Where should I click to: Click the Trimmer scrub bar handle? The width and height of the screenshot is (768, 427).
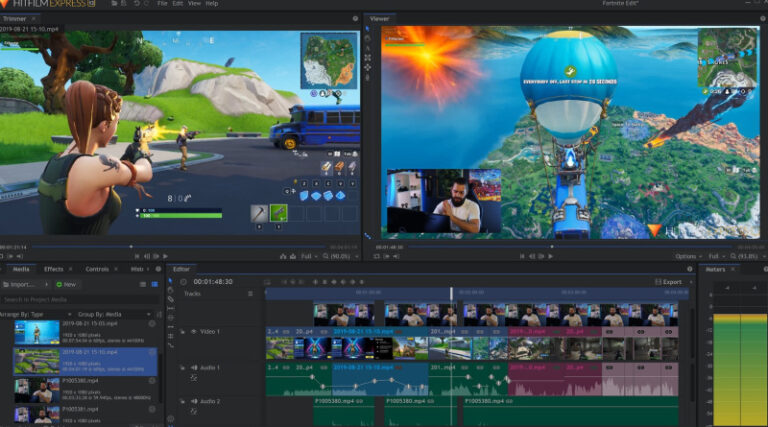[131, 247]
